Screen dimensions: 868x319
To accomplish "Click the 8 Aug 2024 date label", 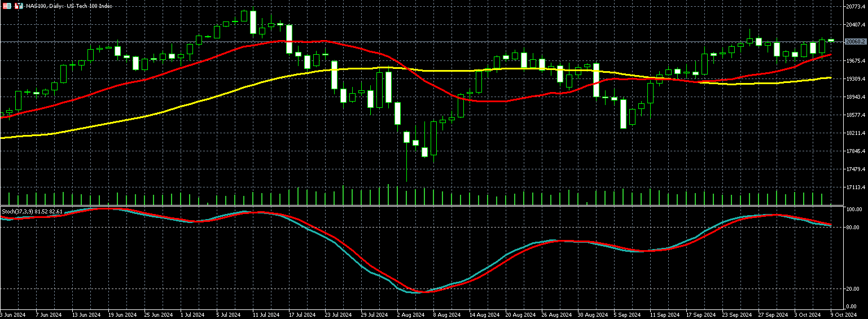I will pos(446,314).
